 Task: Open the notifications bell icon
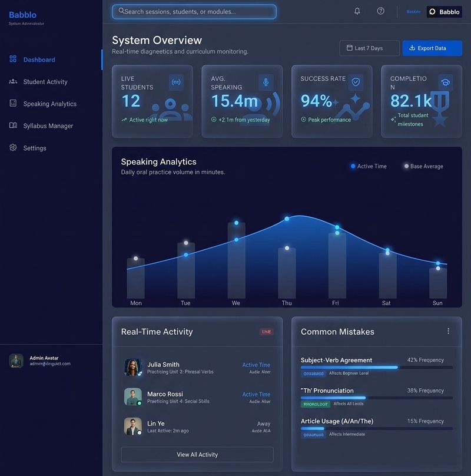pyautogui.click(x=357, y=11)
